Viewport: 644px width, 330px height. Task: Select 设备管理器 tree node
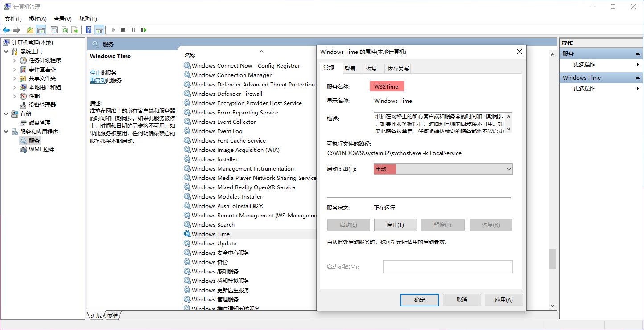pos(42,105)
